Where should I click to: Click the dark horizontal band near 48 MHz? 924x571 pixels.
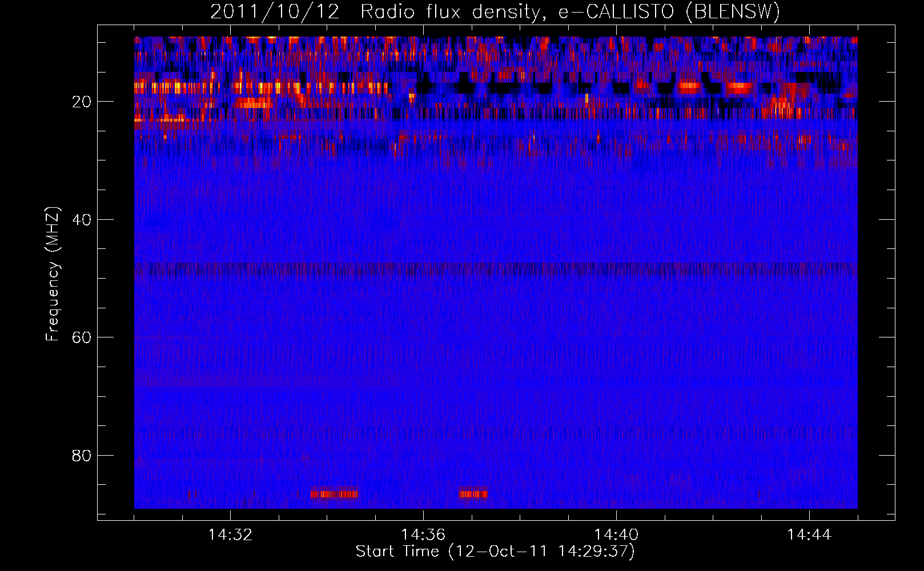(496, 269)
